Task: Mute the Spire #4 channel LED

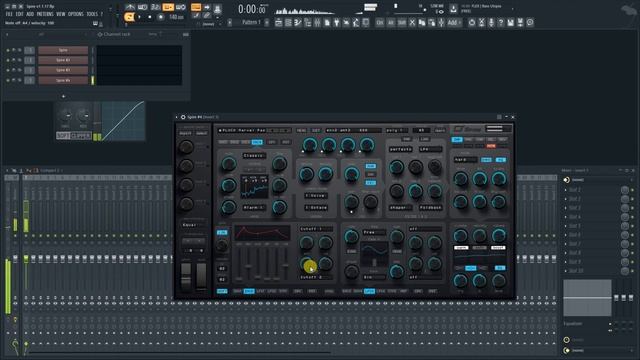Action: [x=7, y=80]
